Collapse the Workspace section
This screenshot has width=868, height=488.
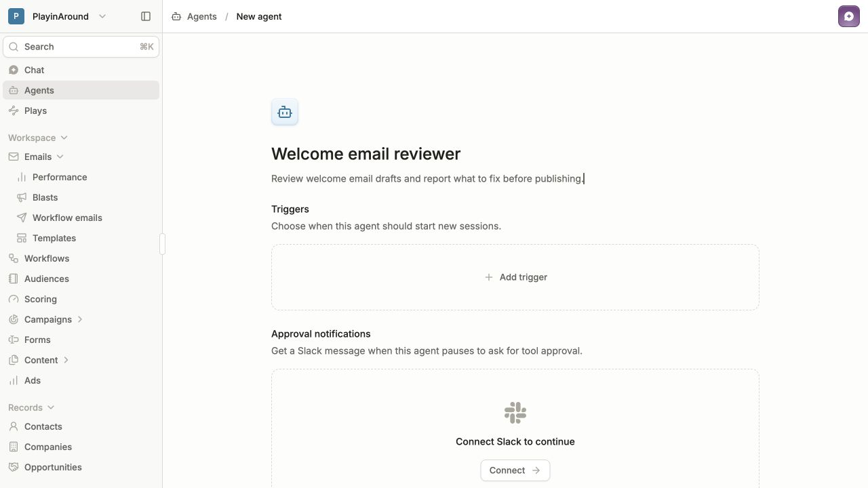[38, 138]
